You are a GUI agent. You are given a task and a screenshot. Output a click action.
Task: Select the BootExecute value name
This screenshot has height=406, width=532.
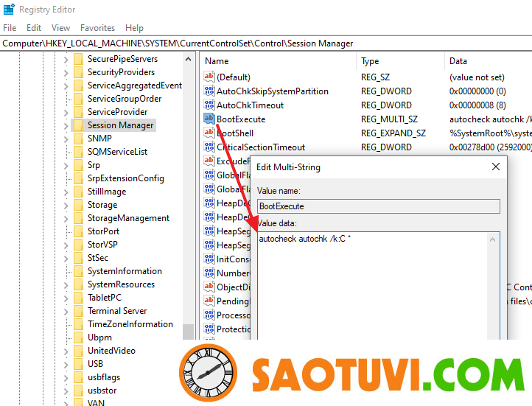tap(241, 119)
